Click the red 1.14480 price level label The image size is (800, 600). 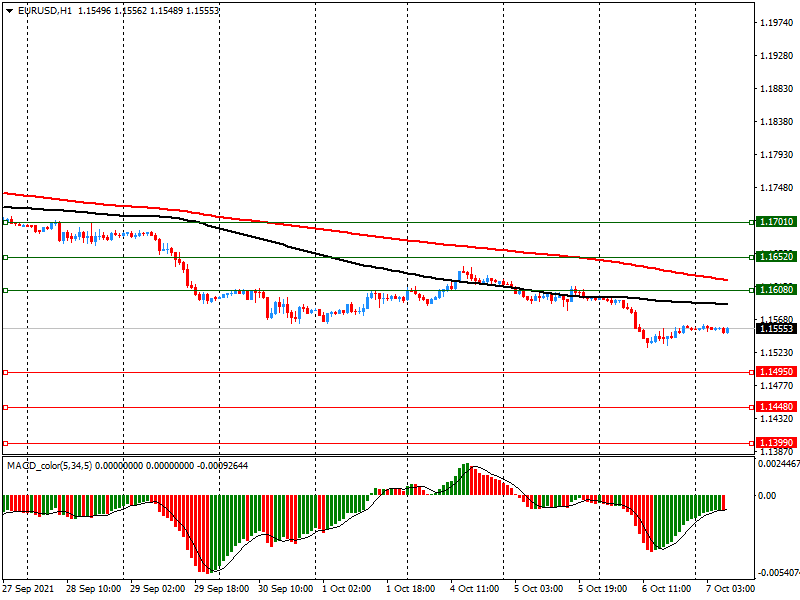[x=777, y=407]
